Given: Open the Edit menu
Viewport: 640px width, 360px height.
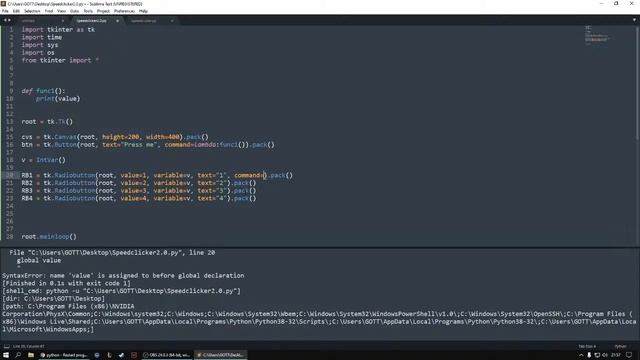Looking at the screenshot, I should point(16,11).
